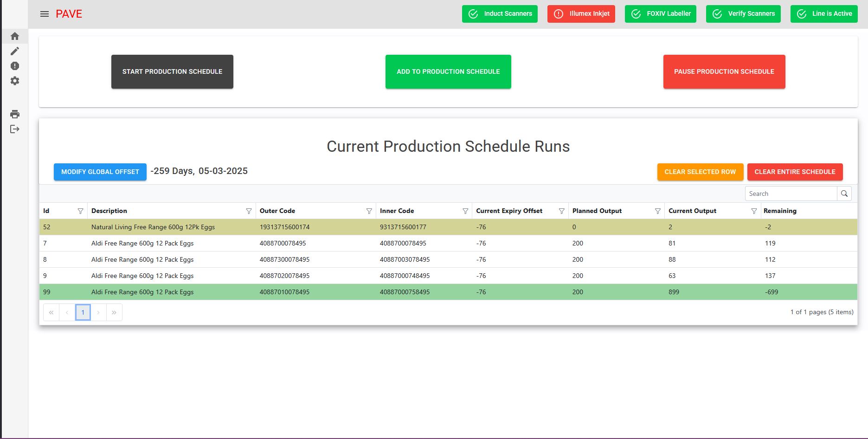Viewport: 868px width, 439px height.
Task: Sort by Outer Code column header
Action: (x=277, y=211)
